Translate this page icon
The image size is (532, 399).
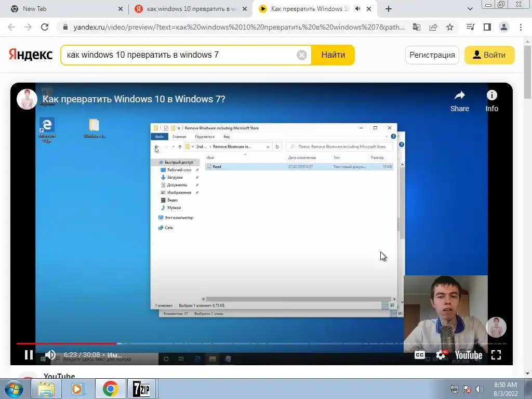(x=417, y=27)
